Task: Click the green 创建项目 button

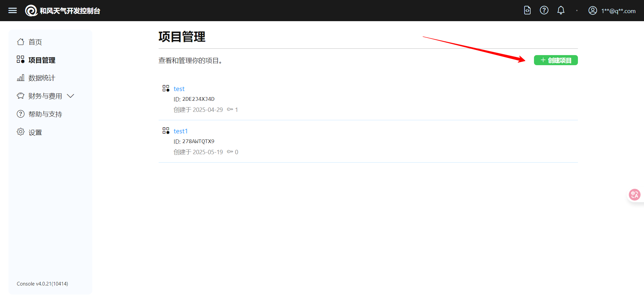Action: pos(555,60)
